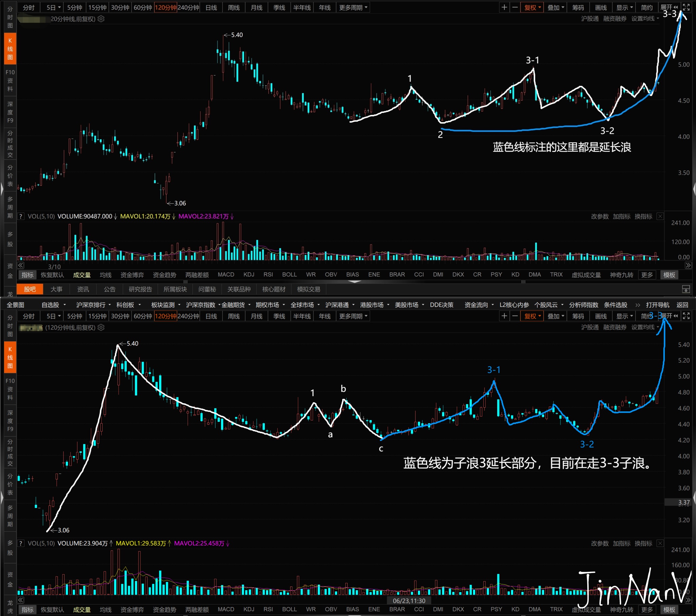This screenshot has width=696, height=616.
Task: Toggle 融资融券 overlay in lower chart
Action: pyautogui.click(x=615, y=327)
